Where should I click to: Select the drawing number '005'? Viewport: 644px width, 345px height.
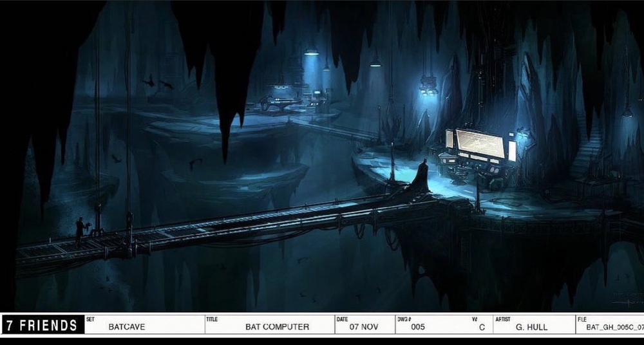pos(418,327)
